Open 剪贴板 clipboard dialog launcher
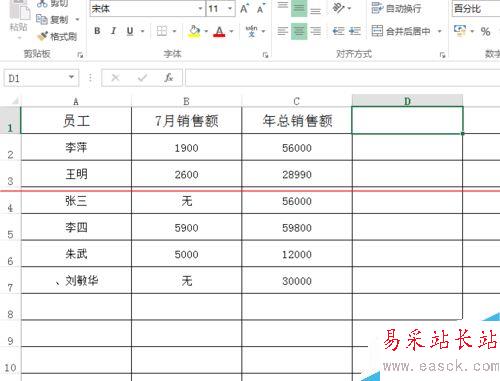 [x=80, y=55]
